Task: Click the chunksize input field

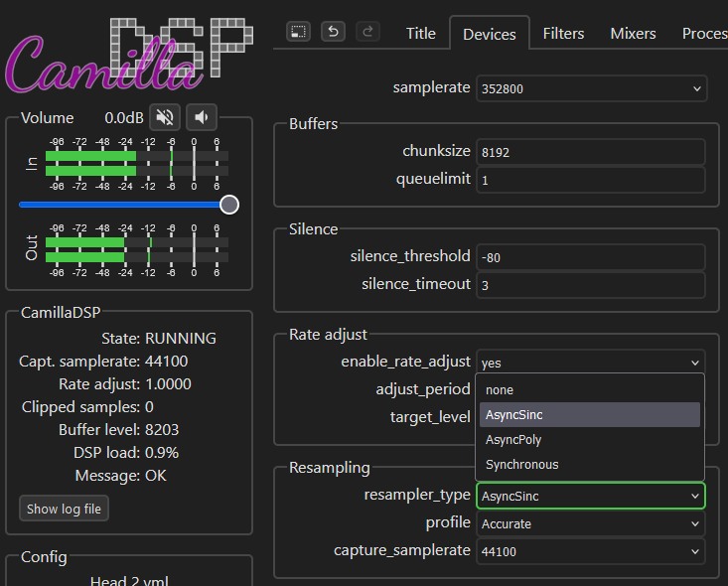Action: (591, 152)
